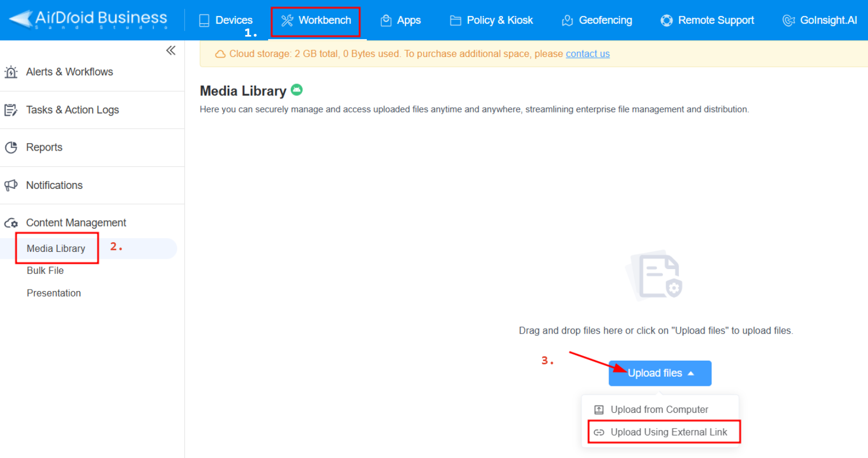Select Presentation in sidebar
Viewport: 868px width, 458px height.
click(x=54, y=293)
